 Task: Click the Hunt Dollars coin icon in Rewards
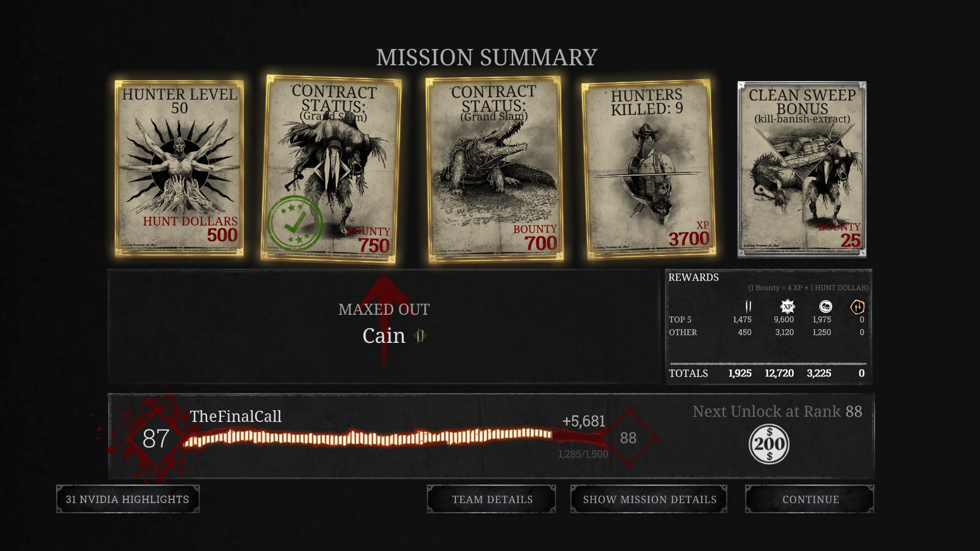[x=825, y=307]
